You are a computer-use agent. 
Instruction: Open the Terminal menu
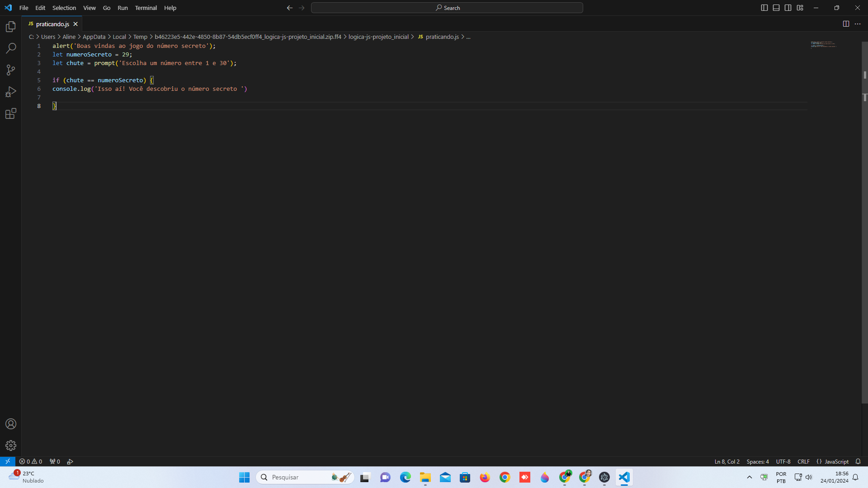(146, 8)
